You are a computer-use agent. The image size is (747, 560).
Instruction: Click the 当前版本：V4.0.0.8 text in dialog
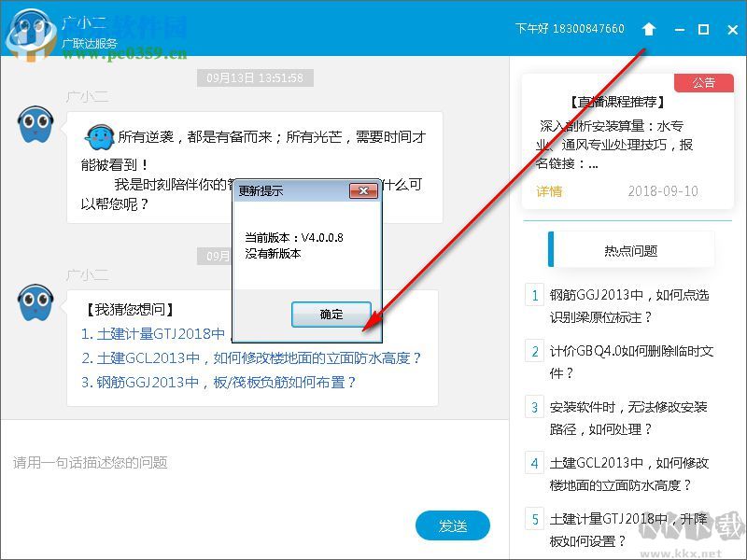(x=294, y=238)
